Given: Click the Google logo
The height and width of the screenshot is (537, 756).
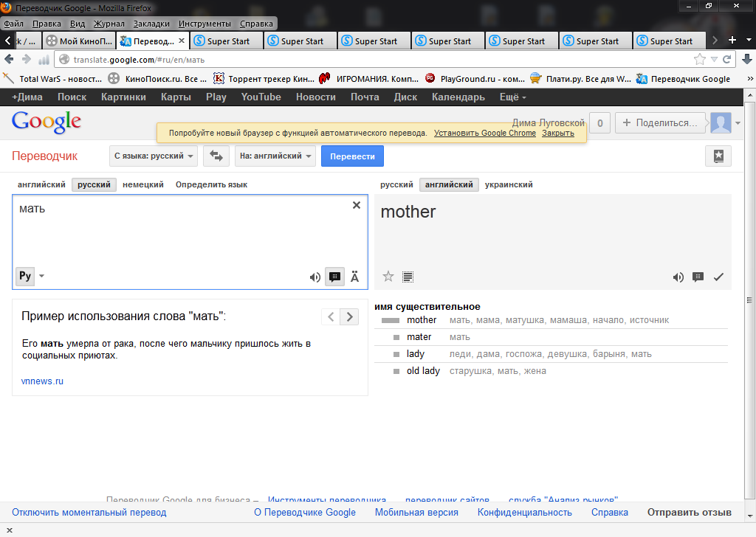Looking at the screenshot, I should pyautogui.click(x=47, y=122).
